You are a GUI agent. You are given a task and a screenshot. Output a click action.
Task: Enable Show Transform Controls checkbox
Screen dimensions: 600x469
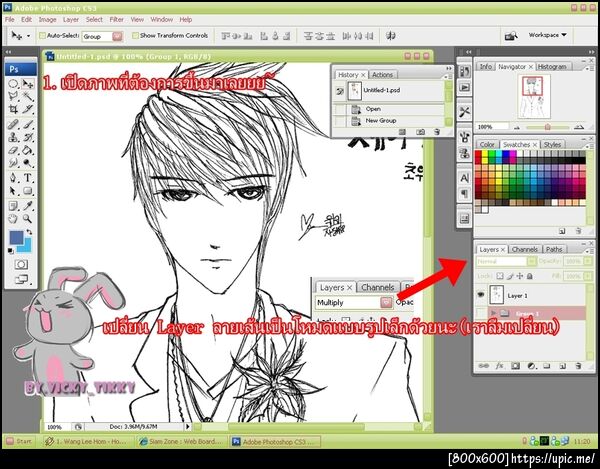coord(135,36)
